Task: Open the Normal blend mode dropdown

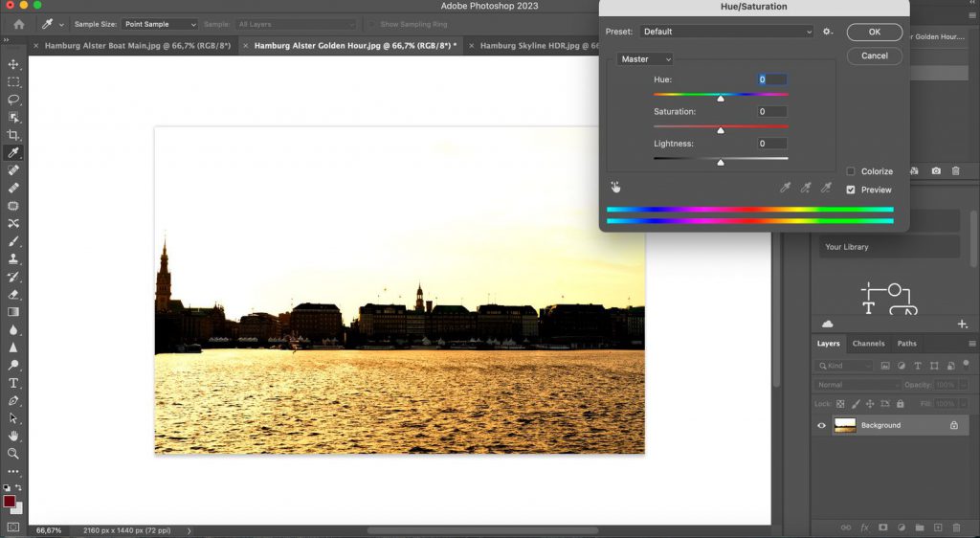Action: pos(857,385)
